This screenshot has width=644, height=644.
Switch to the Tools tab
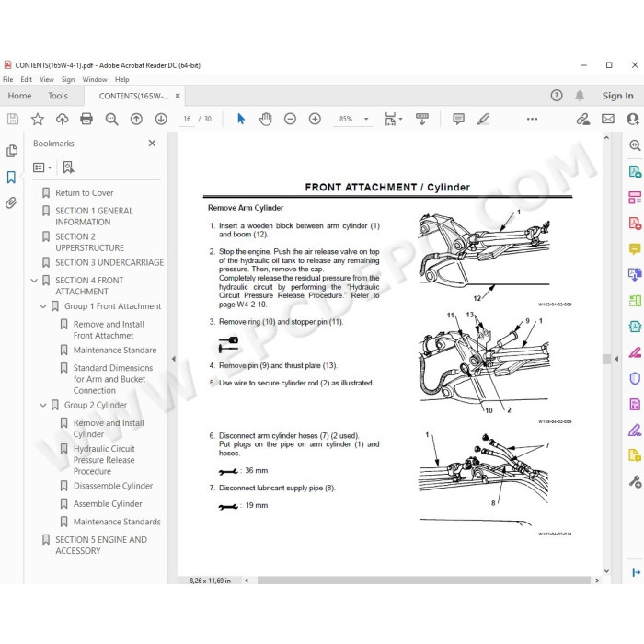pyautogui.click(x=58, y=96)
